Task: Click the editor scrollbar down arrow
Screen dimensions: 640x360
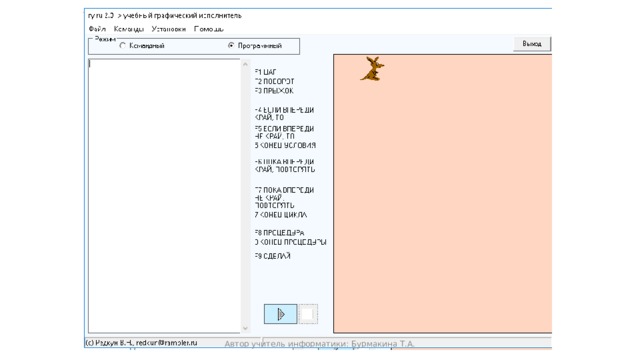Action: [245, 328]
